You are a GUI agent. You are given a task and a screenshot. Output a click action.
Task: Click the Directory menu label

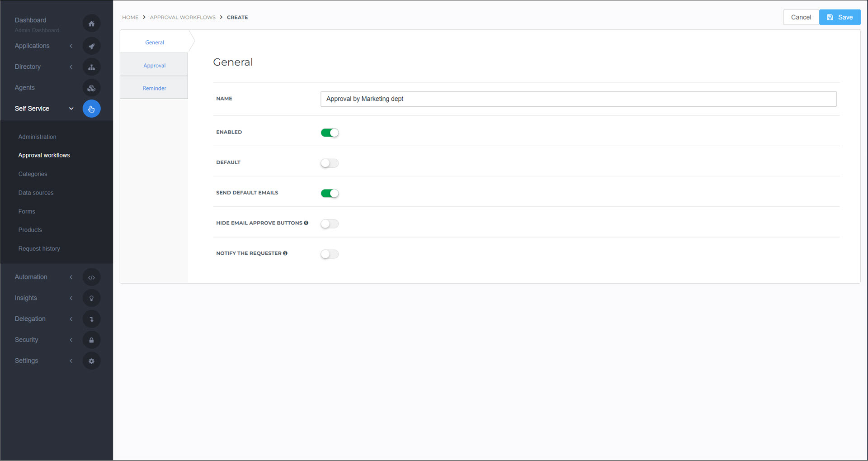[28, 67]
